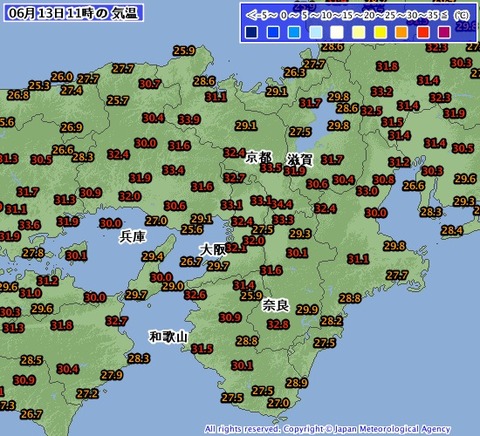Click the 33.6 temperature reading
This screenshot has width=480, height=436.
29,225
